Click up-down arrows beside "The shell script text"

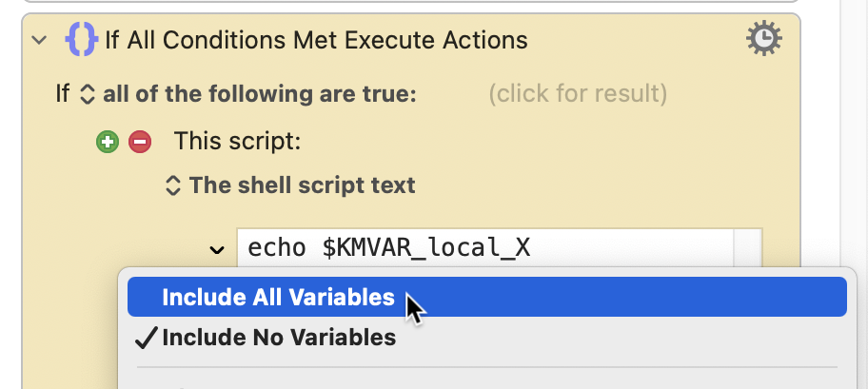click(x=173, y=185)
